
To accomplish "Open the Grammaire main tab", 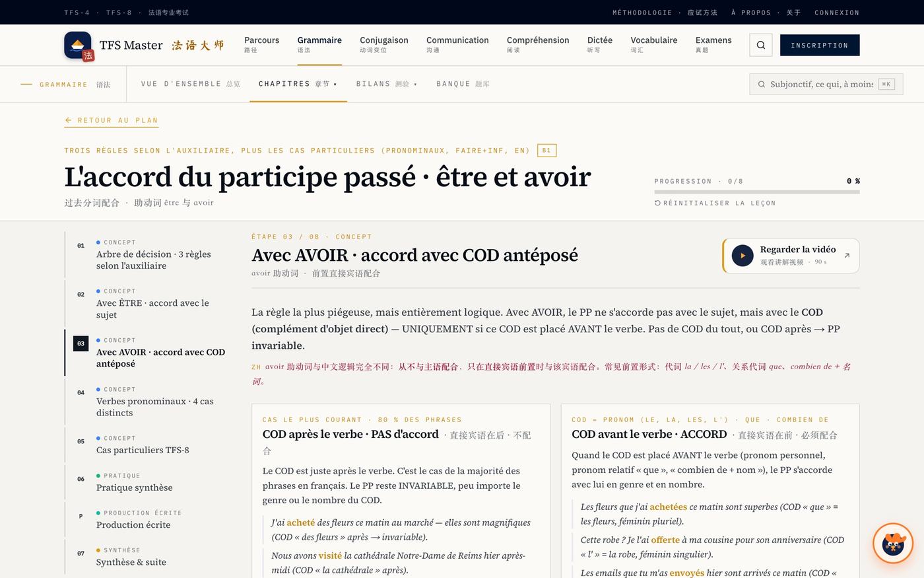I will [x=319, y=45].
